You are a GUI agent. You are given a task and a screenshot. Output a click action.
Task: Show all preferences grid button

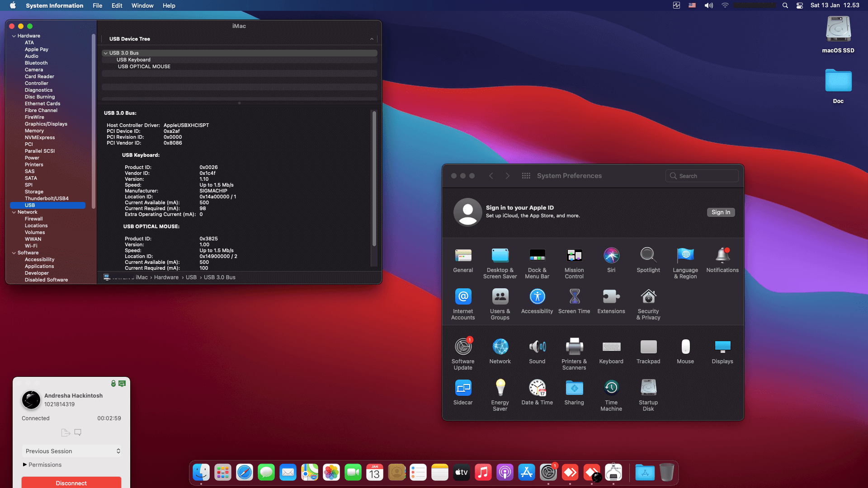click(x=526, y=176)
